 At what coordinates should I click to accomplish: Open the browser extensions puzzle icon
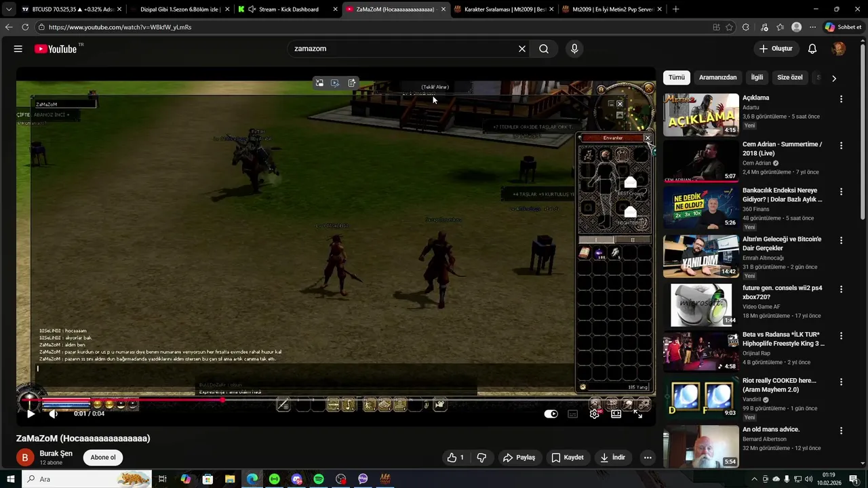pyautogui.click(x=746, y=27)
